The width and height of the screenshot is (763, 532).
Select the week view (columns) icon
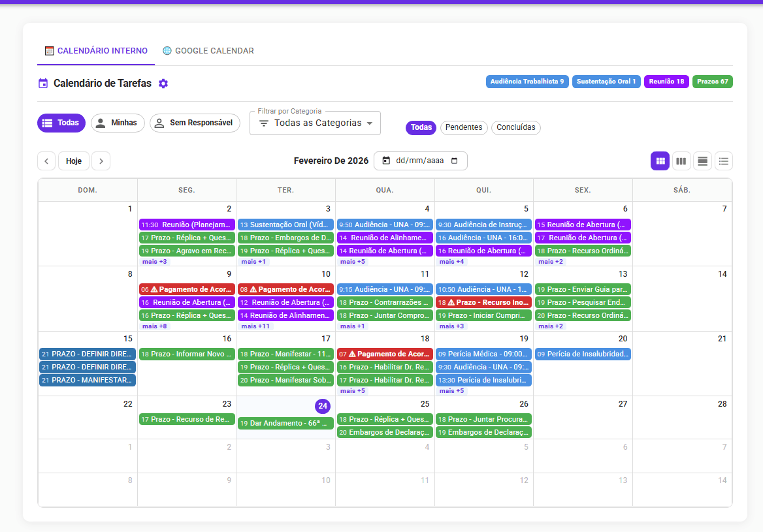coord(681,161)
